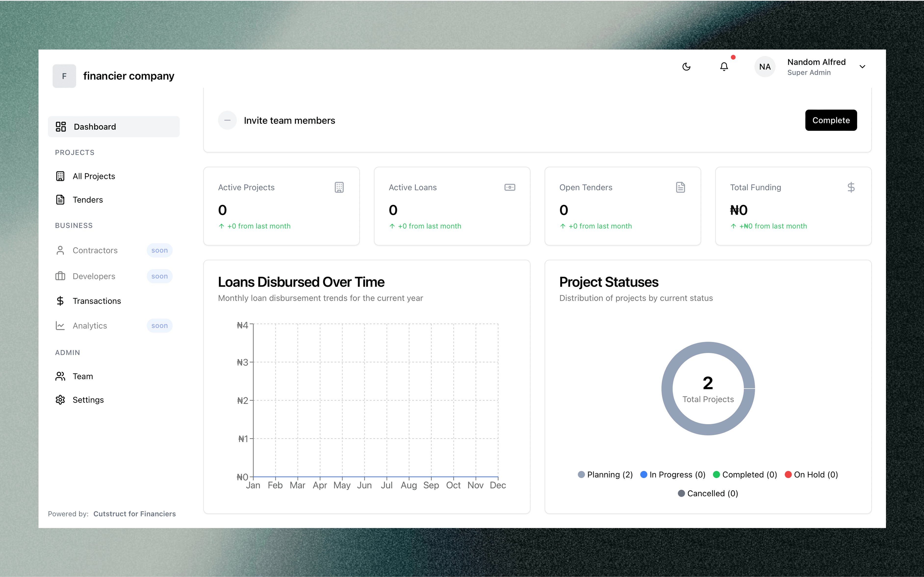The width and height of the screenshot is (924, 577).
Task: Click the F company logo tile
Action: 64,76
